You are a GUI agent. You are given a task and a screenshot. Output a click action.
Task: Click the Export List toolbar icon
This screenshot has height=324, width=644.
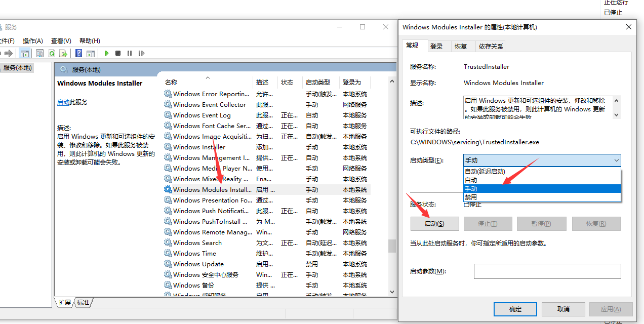point(63,53)
